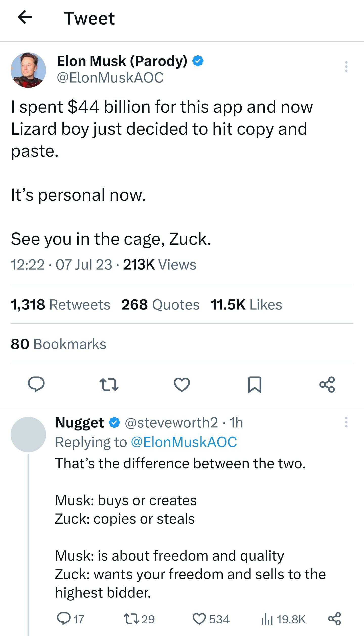364x636 pixels.
Task: Bookmark the main tweet
Action: pyautogui.click(x=255, y=384)
